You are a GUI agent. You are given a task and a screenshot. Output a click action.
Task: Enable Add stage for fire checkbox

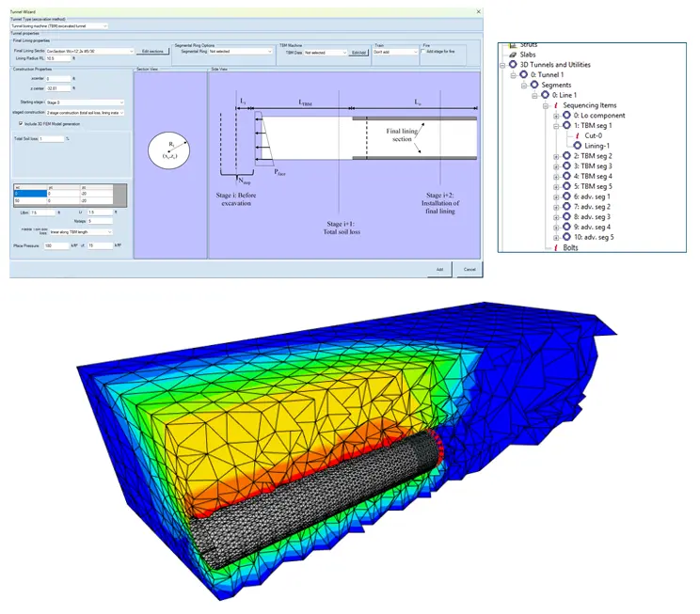pyautogui.click(x=423, y=52)
